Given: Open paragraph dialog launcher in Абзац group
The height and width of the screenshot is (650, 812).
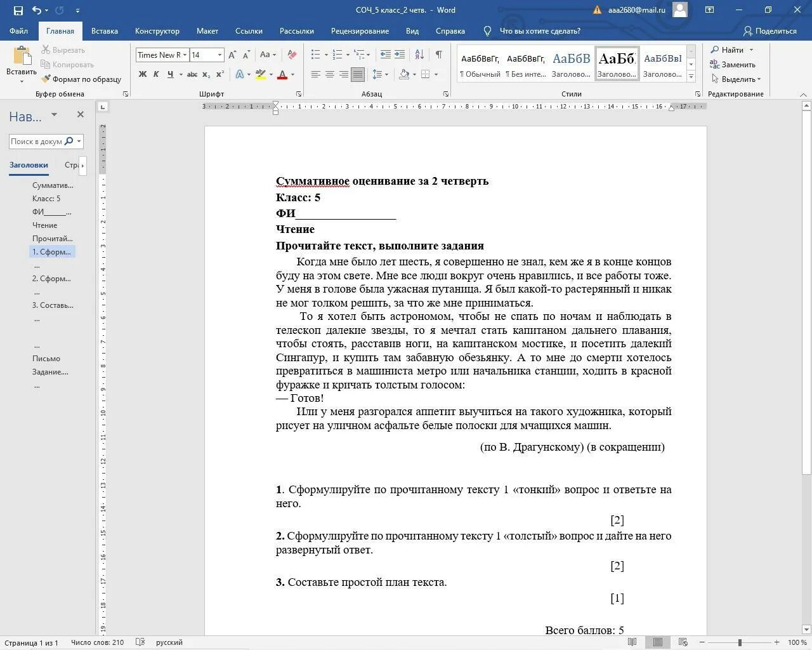Looking at the screenshot, I should [445, 94].
